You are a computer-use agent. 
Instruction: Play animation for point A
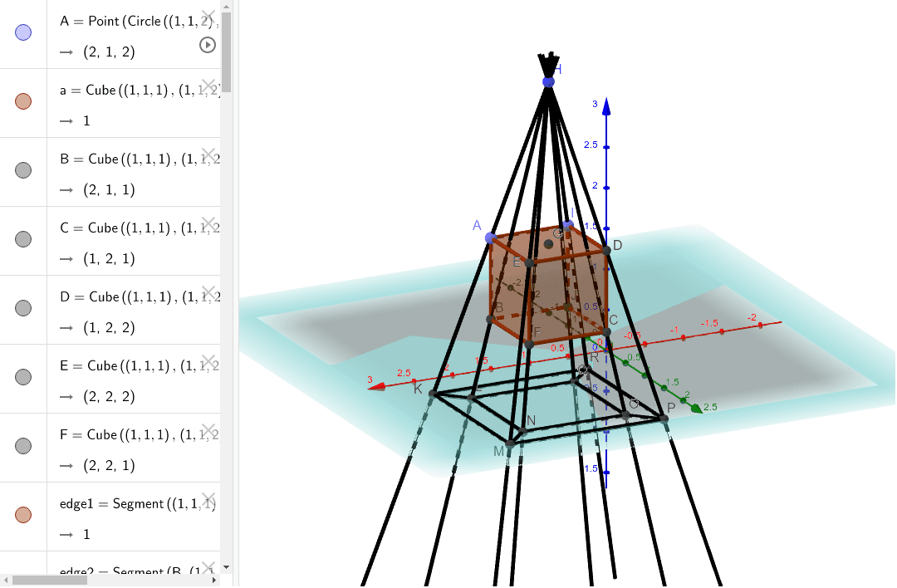207,45
